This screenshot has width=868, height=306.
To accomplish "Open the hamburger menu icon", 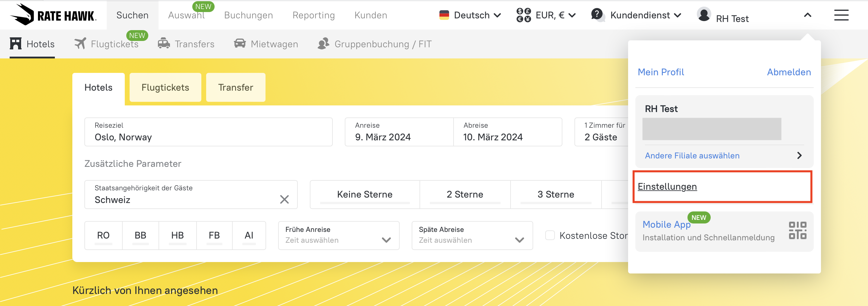I will click(841, 15).
